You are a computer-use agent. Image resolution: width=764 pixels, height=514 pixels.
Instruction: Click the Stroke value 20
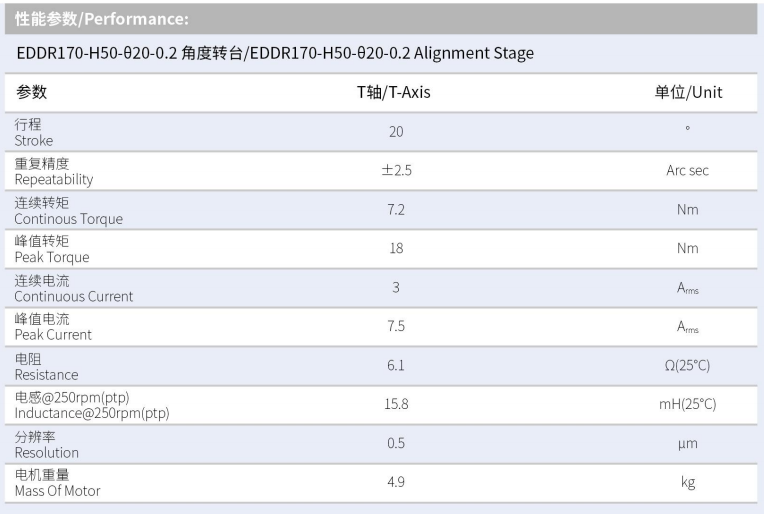[395, 132]
